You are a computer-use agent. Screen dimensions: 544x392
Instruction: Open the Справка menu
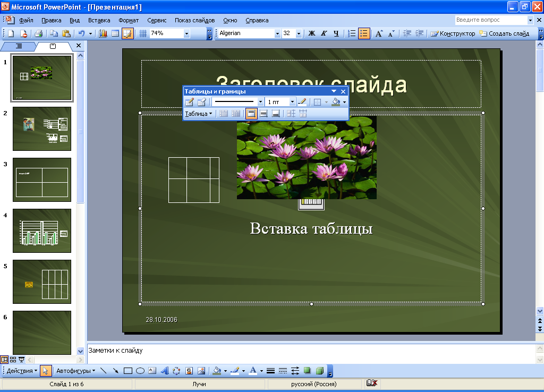257,20
